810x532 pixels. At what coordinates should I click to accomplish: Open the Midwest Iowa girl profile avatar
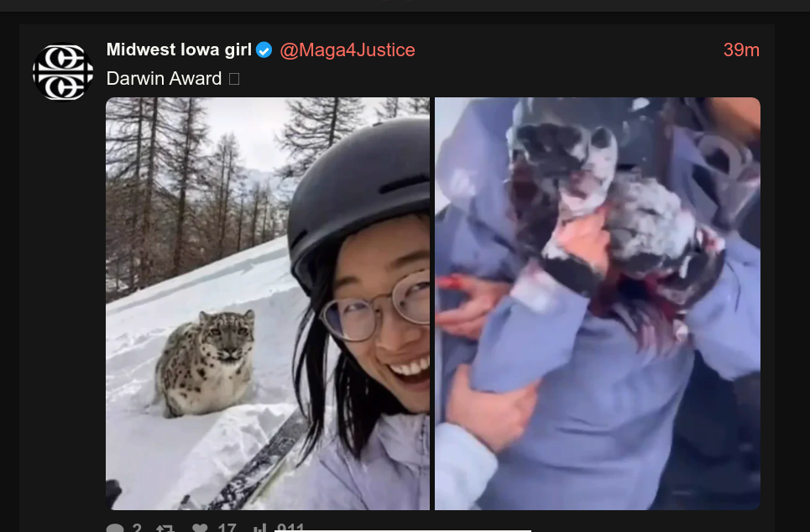(x=63, y=72)
